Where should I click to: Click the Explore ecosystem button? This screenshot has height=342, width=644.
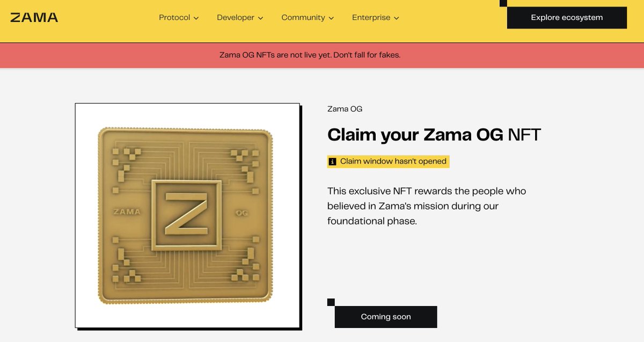567,18
